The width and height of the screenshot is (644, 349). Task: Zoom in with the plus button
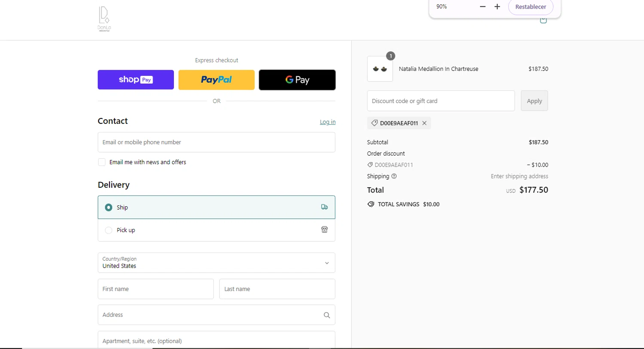point(497,6)
